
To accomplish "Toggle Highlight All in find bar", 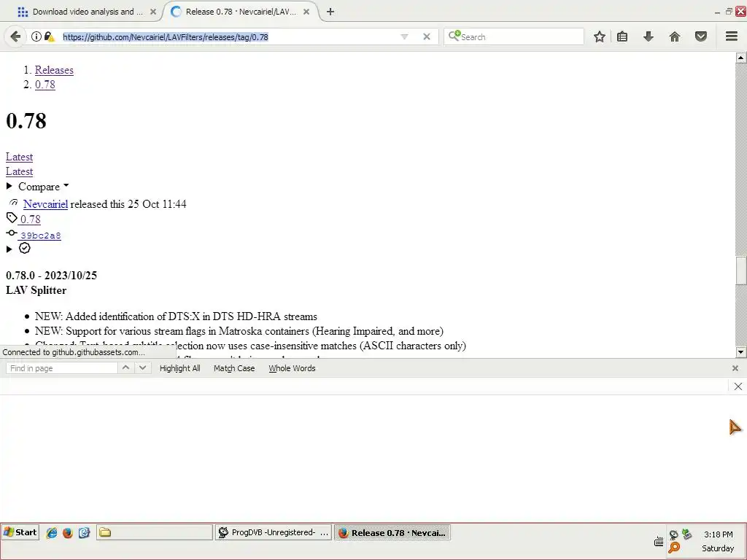I will click(179, 368).
